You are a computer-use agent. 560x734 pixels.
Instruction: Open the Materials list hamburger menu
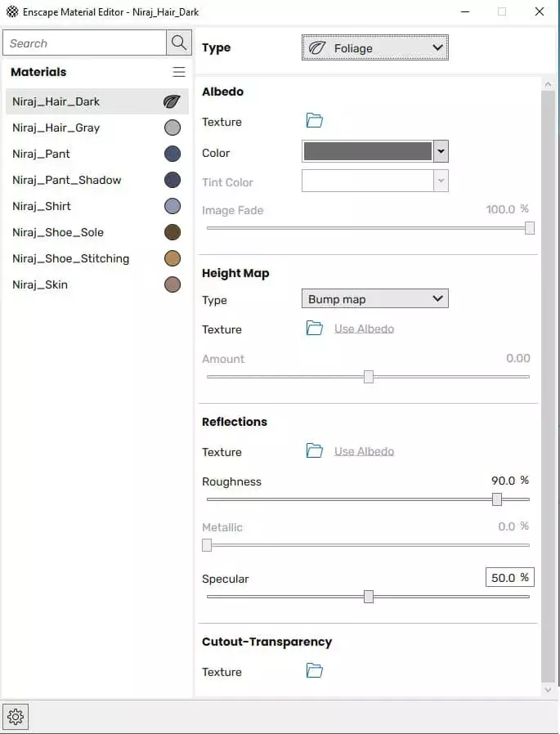tap(179, 72)
